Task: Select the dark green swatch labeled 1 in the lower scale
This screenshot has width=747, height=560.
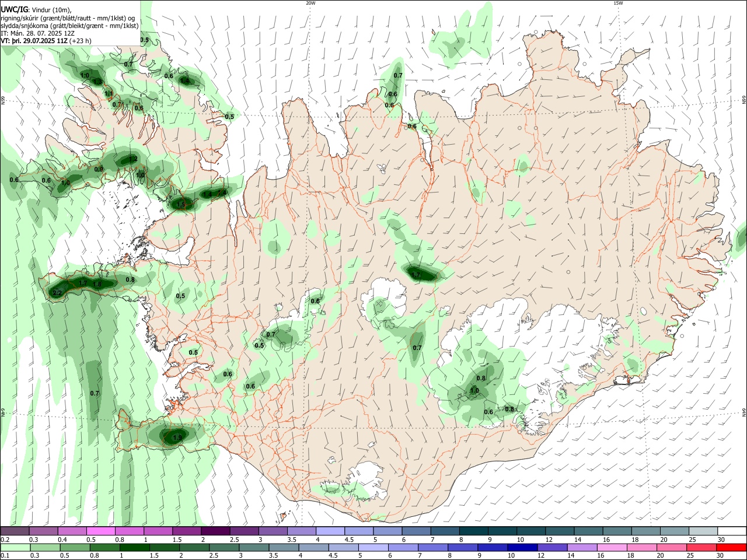Action: coord(134,547)
